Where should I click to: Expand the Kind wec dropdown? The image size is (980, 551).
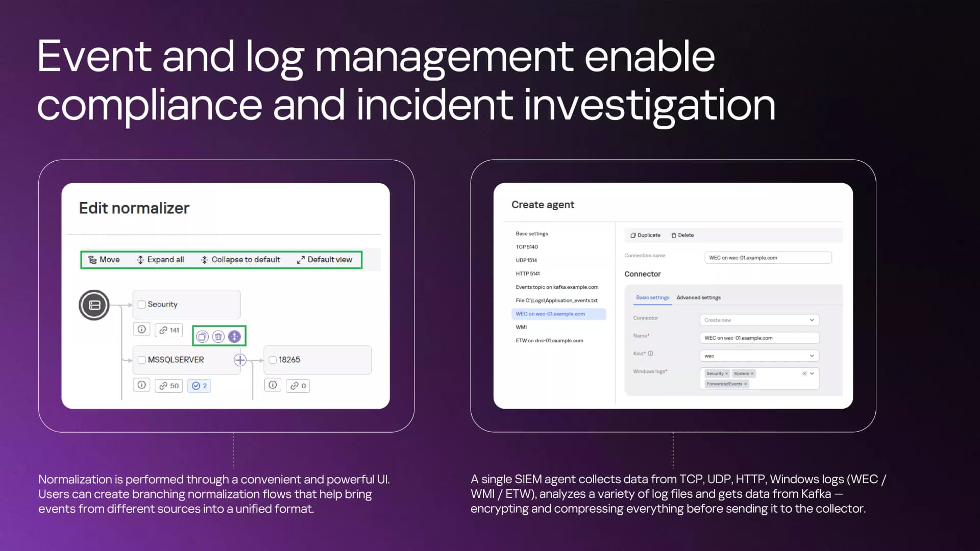[x=759, y=356]
